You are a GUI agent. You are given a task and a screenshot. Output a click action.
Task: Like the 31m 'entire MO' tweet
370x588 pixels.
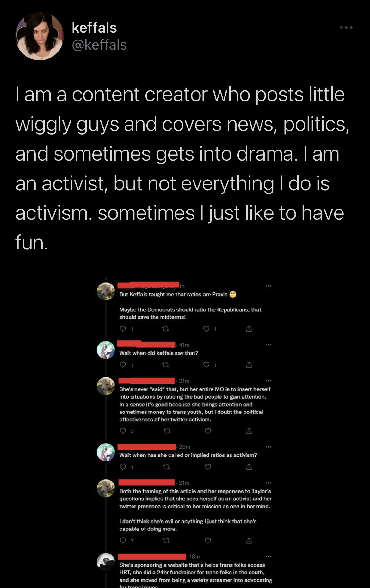[x=208, y=431]
